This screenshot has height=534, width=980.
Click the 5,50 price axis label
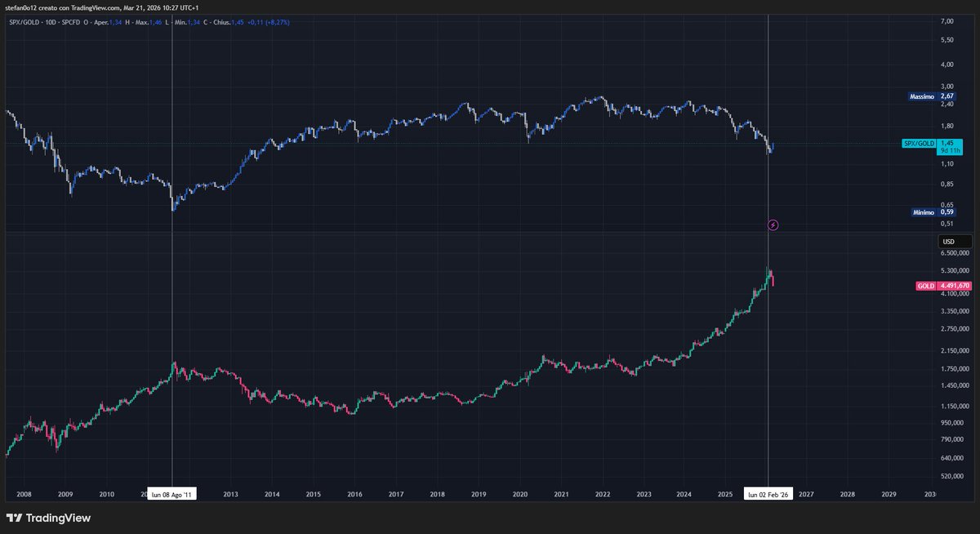948,40
